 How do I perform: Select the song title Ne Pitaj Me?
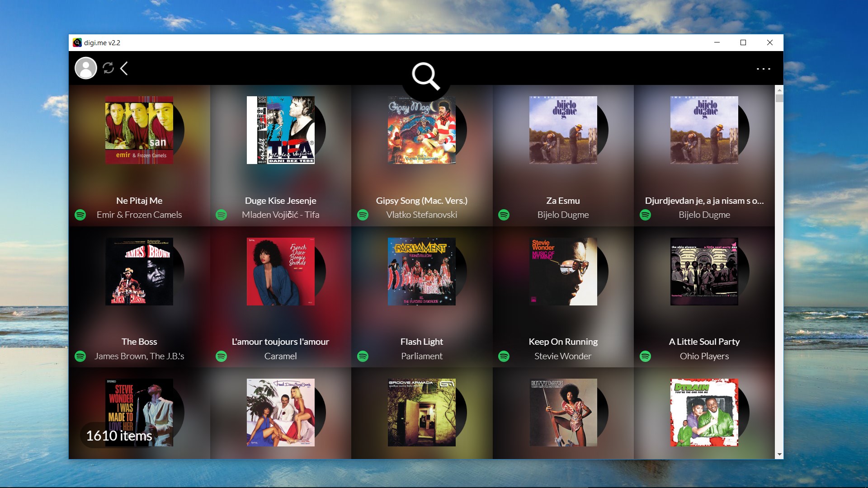139,201
